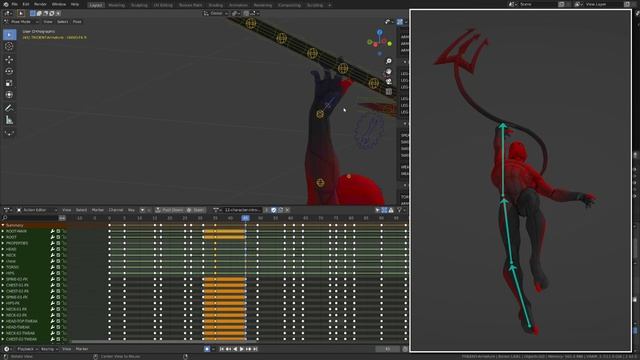Toggle Show Hidden filter in Action Editor
This screenshot has height=360, width=640.
(384, 210)
